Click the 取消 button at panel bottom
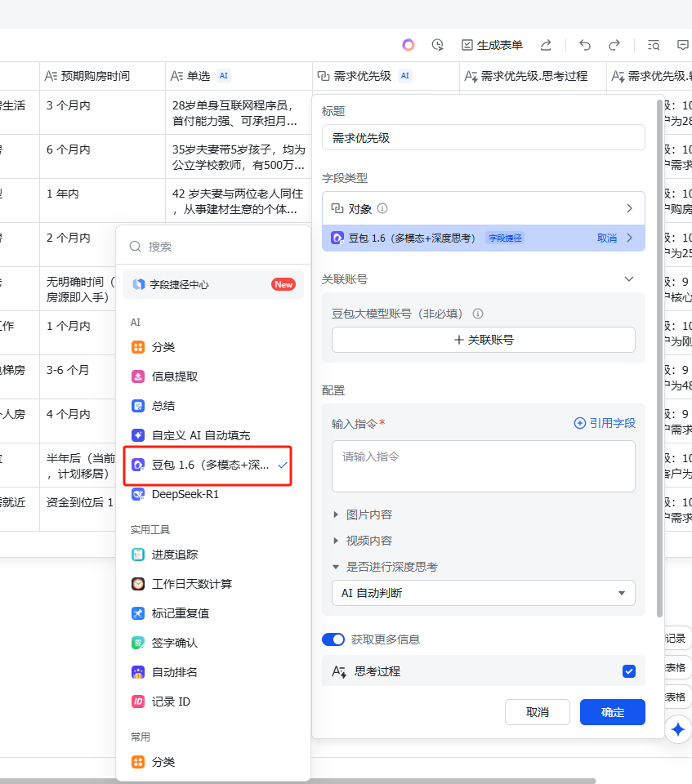This screenshot has width=692, height=784. tap(538, 712)
